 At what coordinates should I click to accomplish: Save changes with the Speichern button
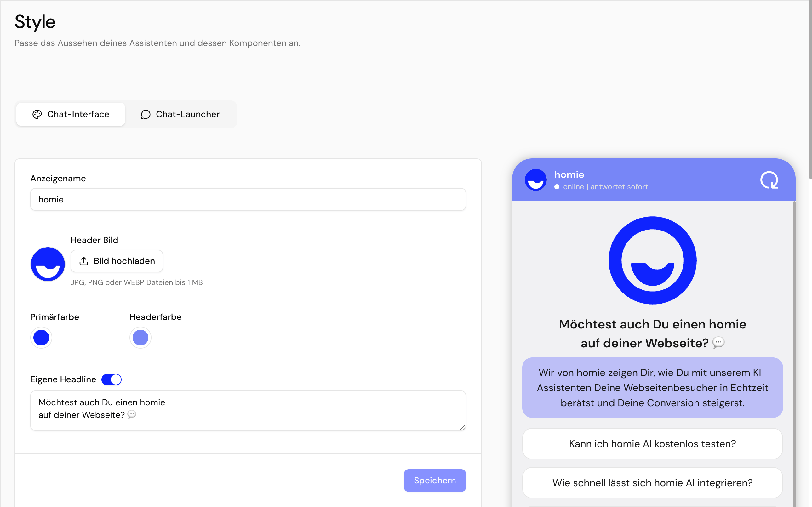coord(435,481)
